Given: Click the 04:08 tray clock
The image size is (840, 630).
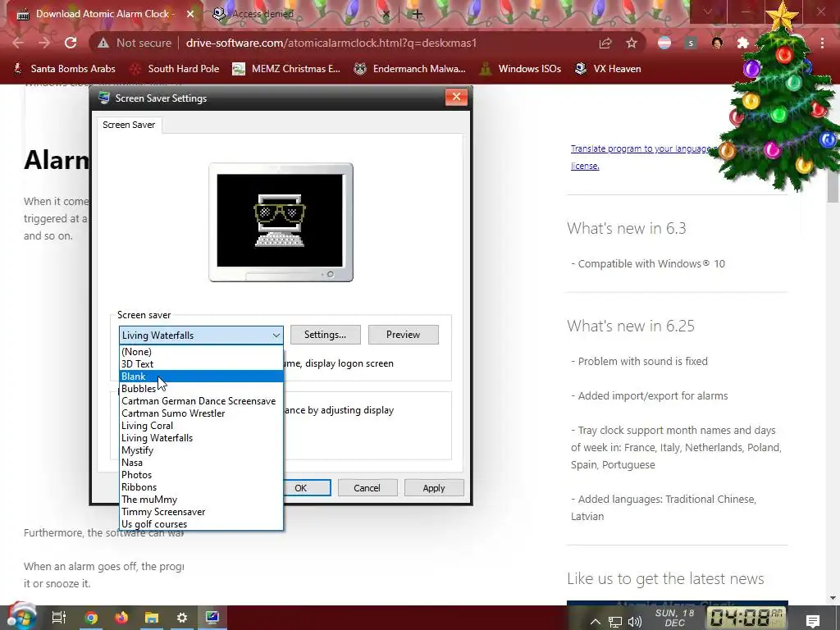Looking at the screenshot, I should point(746,618).
